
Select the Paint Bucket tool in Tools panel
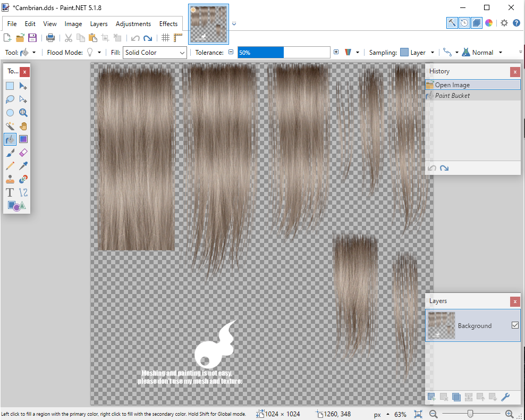[10, 139]
